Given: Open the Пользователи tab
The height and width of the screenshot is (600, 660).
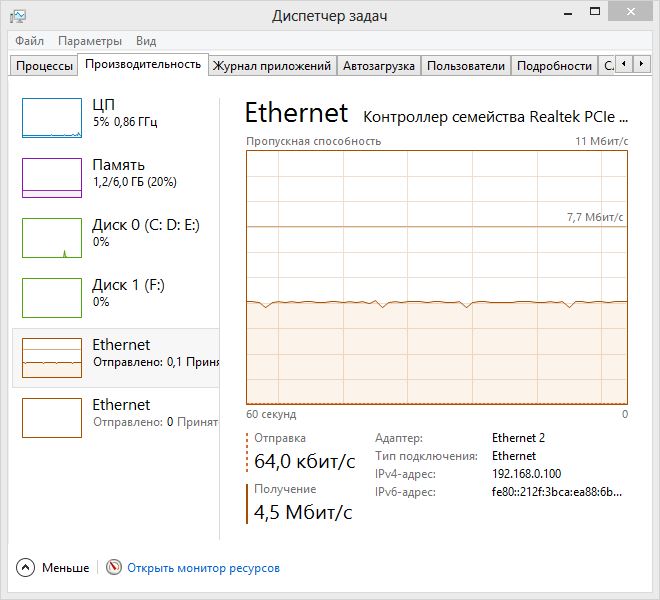Looking at the screenshot, I should (x=465, y=66).
